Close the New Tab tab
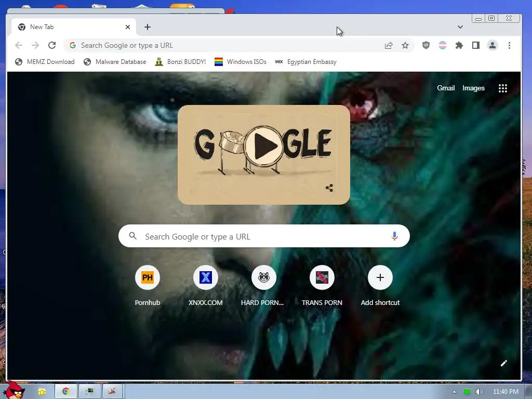The height and width of the screenshot is (399, 532). (x=128, y=27)
